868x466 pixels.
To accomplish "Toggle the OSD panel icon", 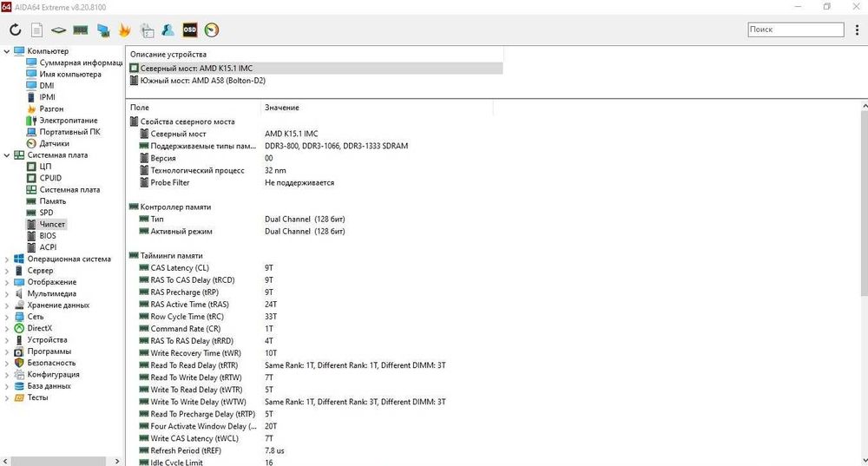I will click(190, 30).
